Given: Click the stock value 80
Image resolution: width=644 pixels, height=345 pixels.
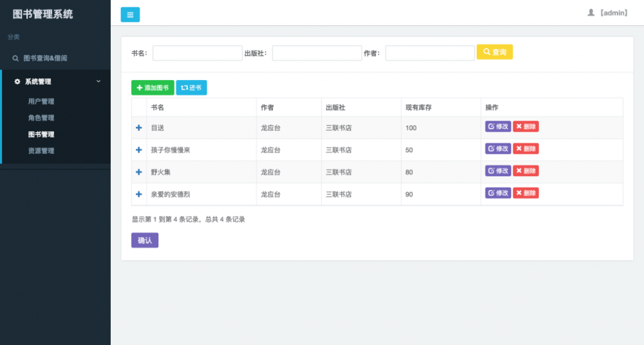Looking at the screenshot, I should click(x=409, y=172).
